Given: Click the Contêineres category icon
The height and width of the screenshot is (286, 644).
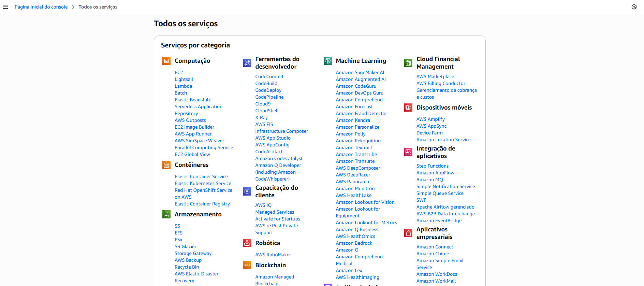Looking at the screenshot, I should pyautogui.click(x=166, y=165).
